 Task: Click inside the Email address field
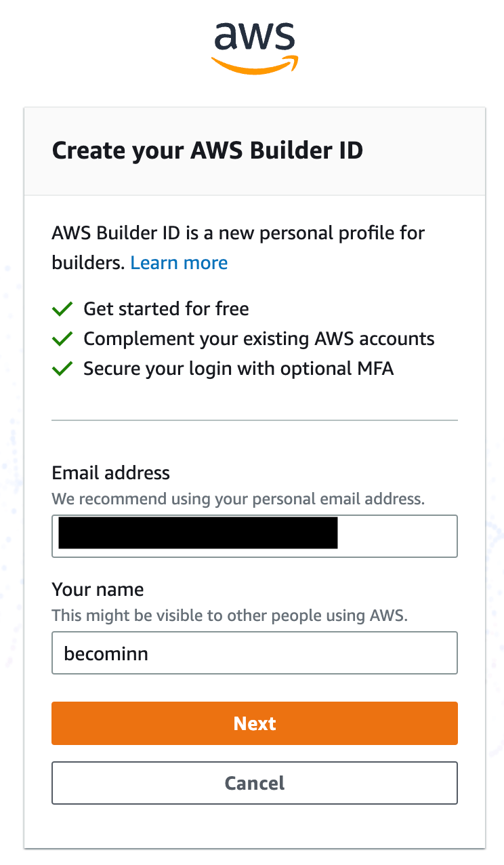coord(393,536)
